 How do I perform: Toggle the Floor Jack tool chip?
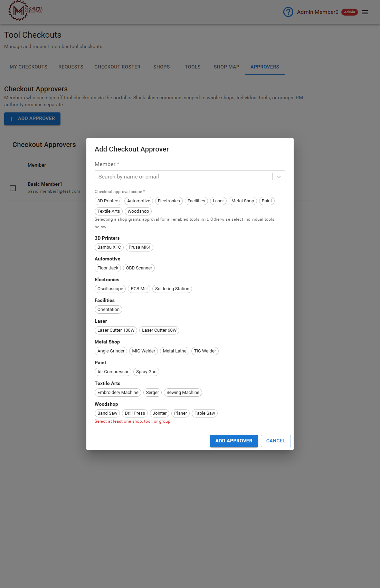(108, 268)
